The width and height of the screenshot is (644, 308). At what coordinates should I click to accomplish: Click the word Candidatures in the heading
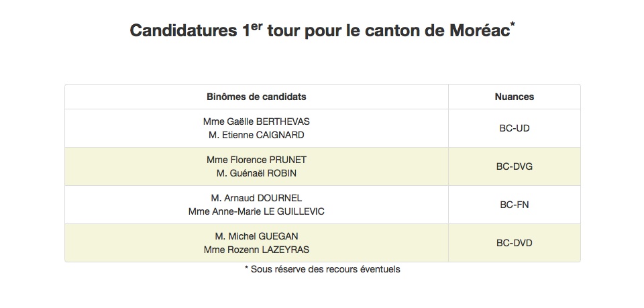(x=182, y=31)
